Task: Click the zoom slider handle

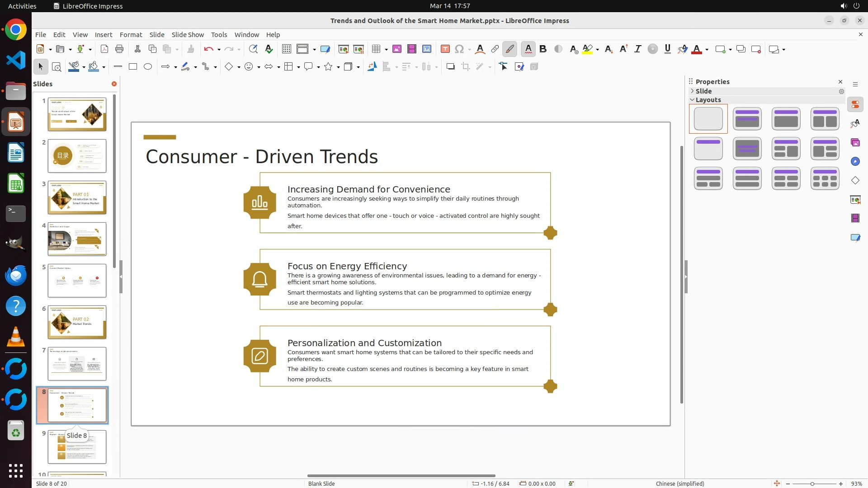Action: tap(812, 484)
